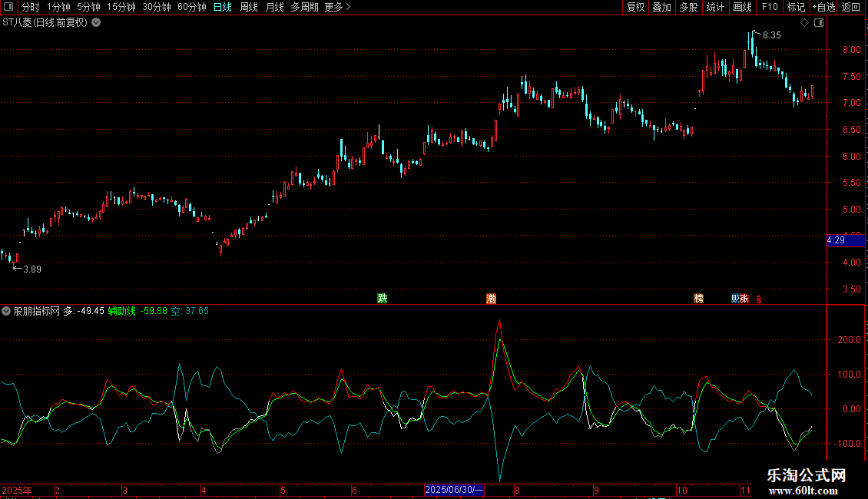The width and height of the screenshot is (868, 499).
Task: Switch to 1分钟 period
Action: (x=58, y=7)
